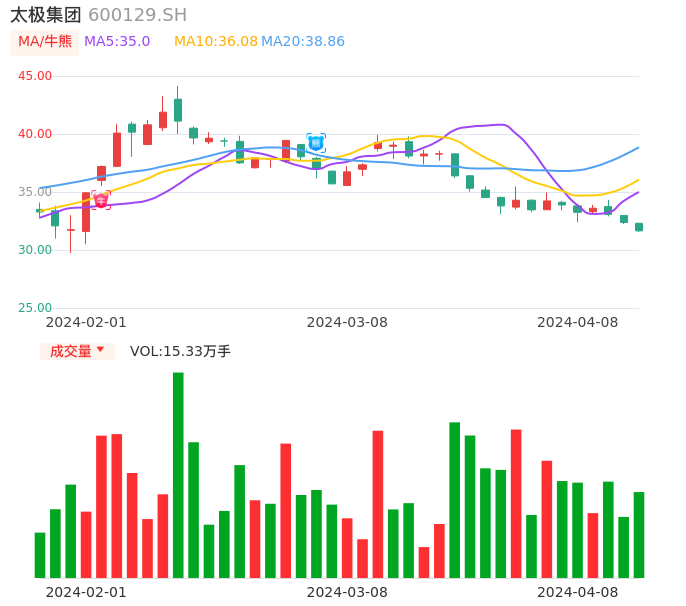686x606 pixels.
Task: Click the pink bull (牛) signal marker
Action: point(101,199)
